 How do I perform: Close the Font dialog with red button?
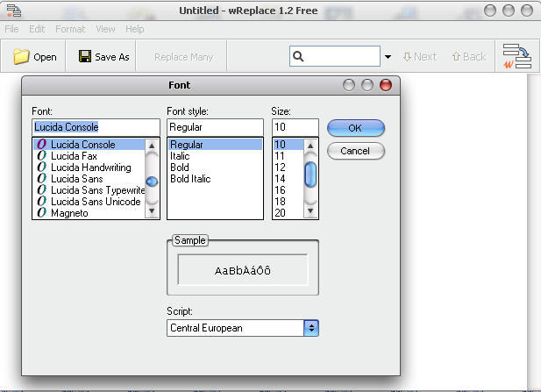386,85
